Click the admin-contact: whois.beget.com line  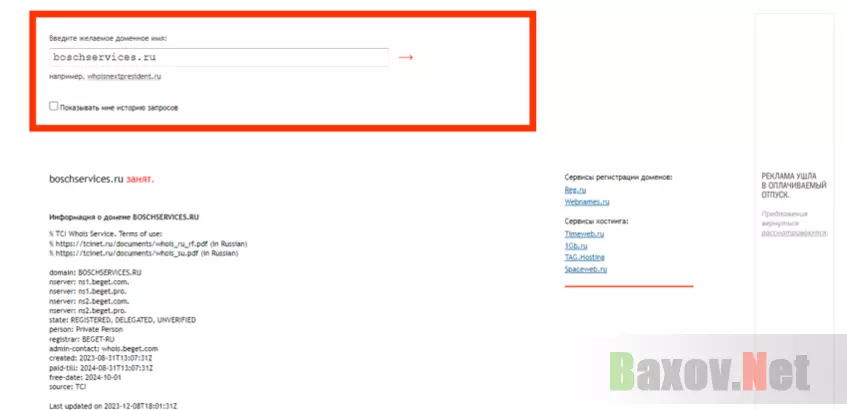pyautogui.click(x=104, y=349)
